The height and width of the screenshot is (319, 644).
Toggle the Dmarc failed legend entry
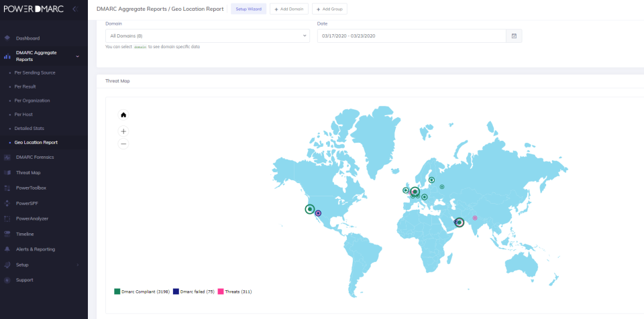pos(195,292)
